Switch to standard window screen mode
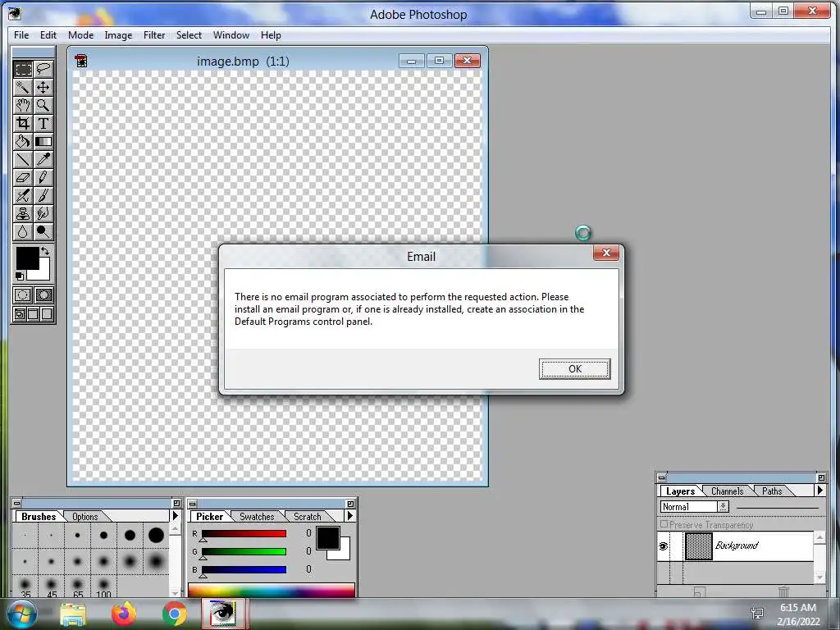This screenshot has height=630, width=840. [20, 314]
